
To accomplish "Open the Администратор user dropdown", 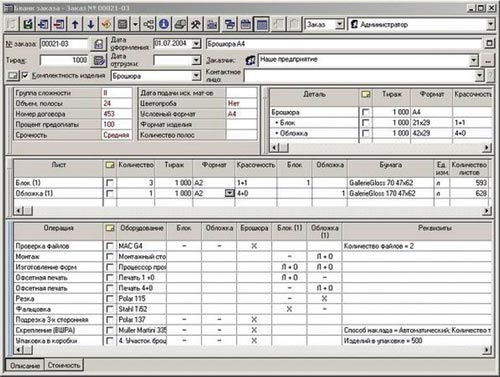I will point(490,24).
